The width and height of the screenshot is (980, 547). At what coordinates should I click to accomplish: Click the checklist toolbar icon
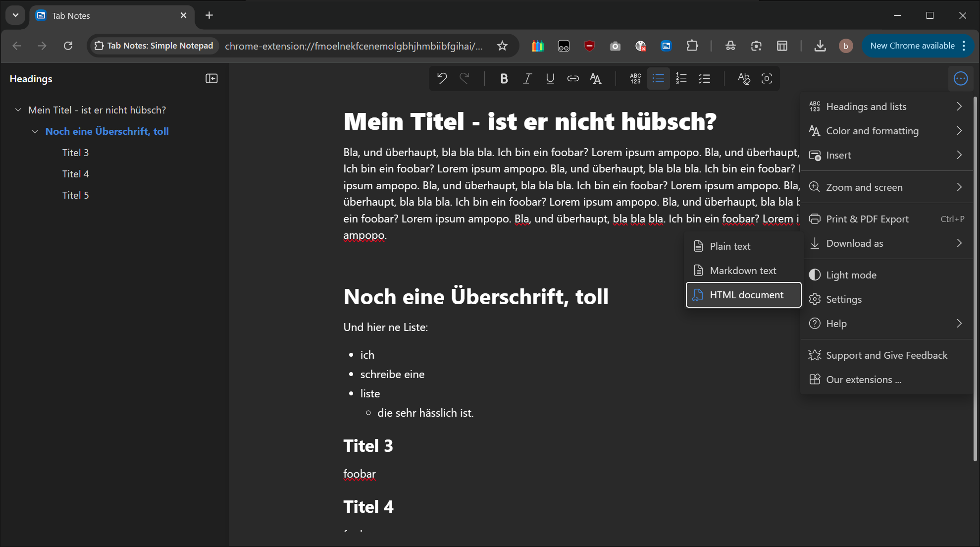coord(704,78)
